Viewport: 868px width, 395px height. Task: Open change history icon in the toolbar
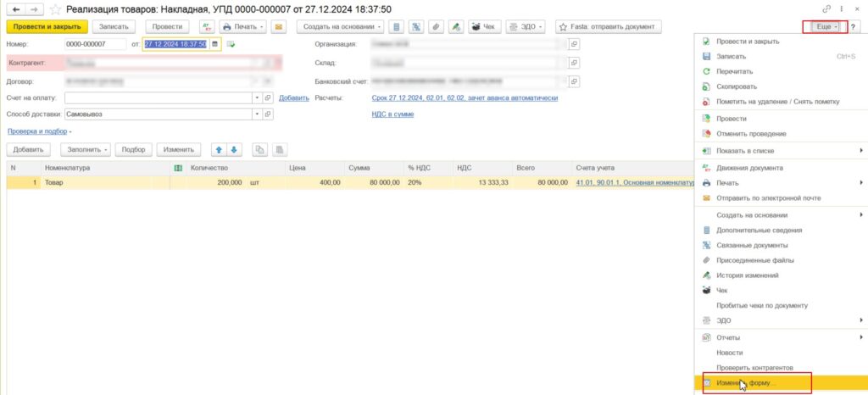(455, 26)
